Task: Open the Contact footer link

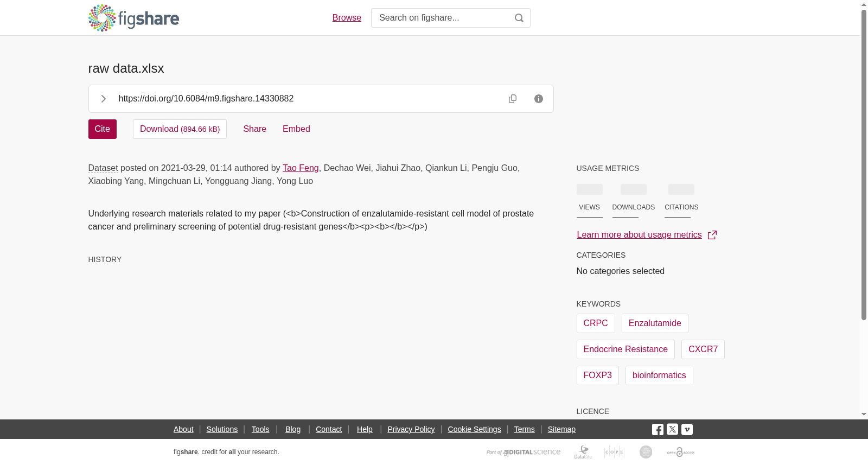Action: [329, 429]
